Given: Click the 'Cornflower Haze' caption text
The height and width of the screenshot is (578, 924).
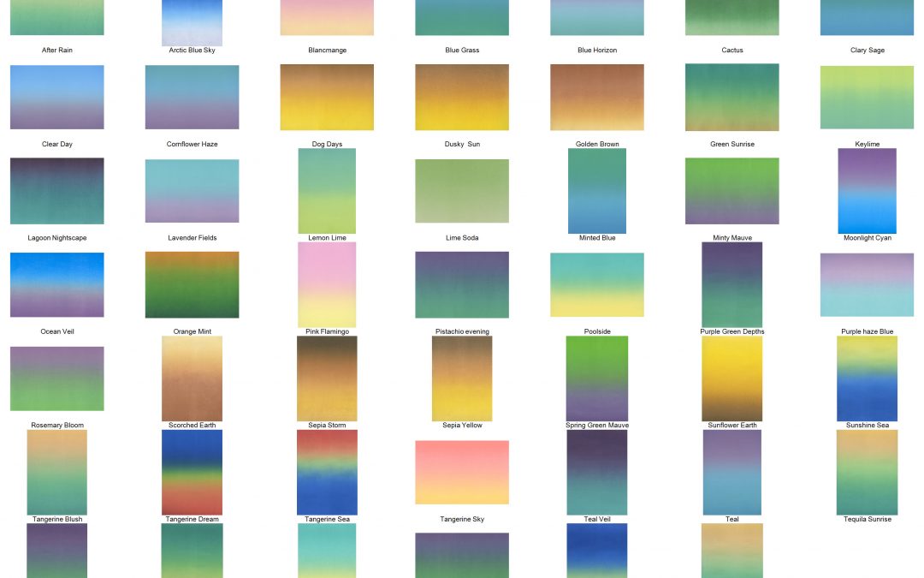Looking at the screenshot, I should coord(192,144).
